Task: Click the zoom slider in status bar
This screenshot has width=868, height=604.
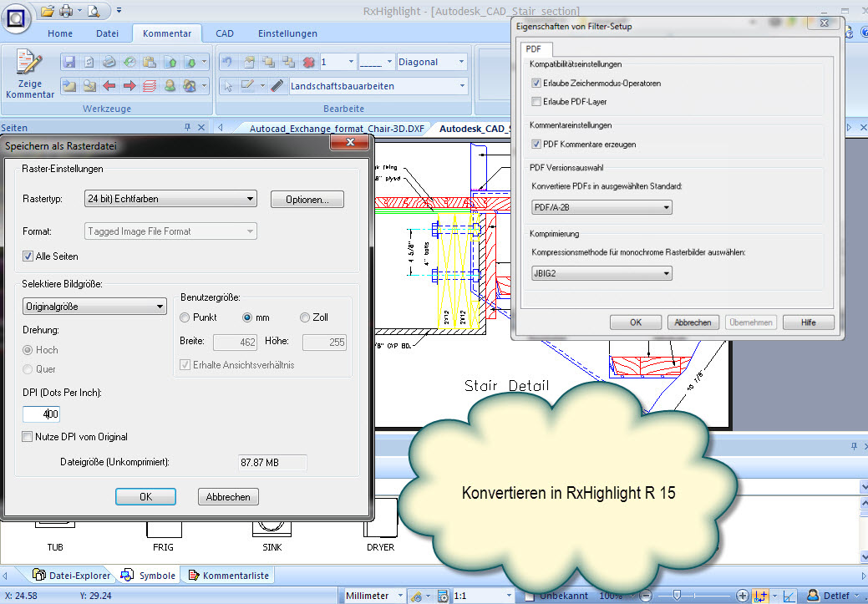Action: pos(677,596)
